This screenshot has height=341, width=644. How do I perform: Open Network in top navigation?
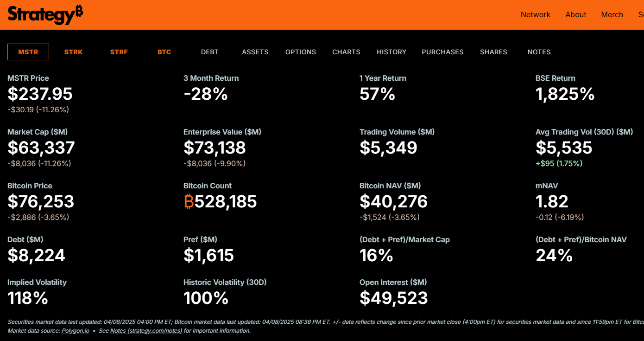pos(536,15)
